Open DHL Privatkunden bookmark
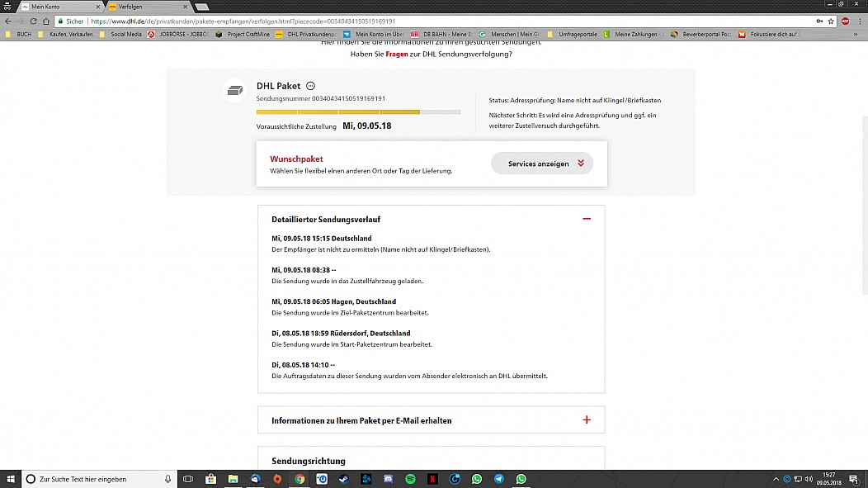Viewport: 868px width, 488px height. pos(305,35)
